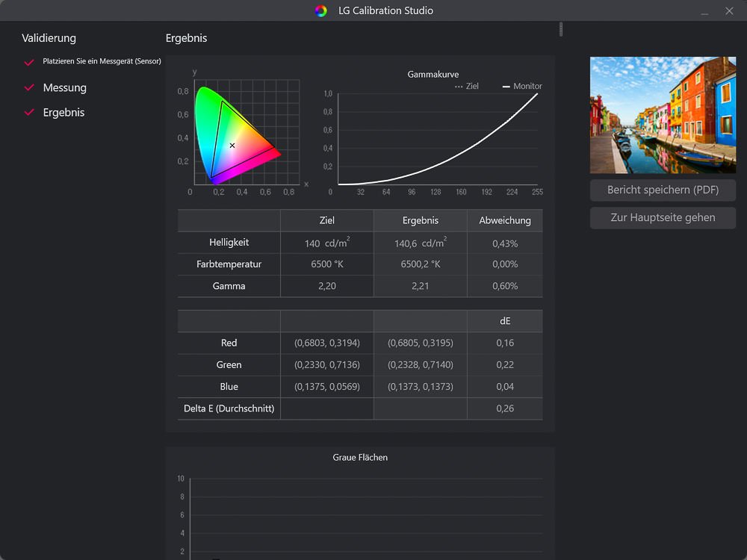
Task: Click the white point X marker in gamut diagram
Action: (x=232, y=146)
